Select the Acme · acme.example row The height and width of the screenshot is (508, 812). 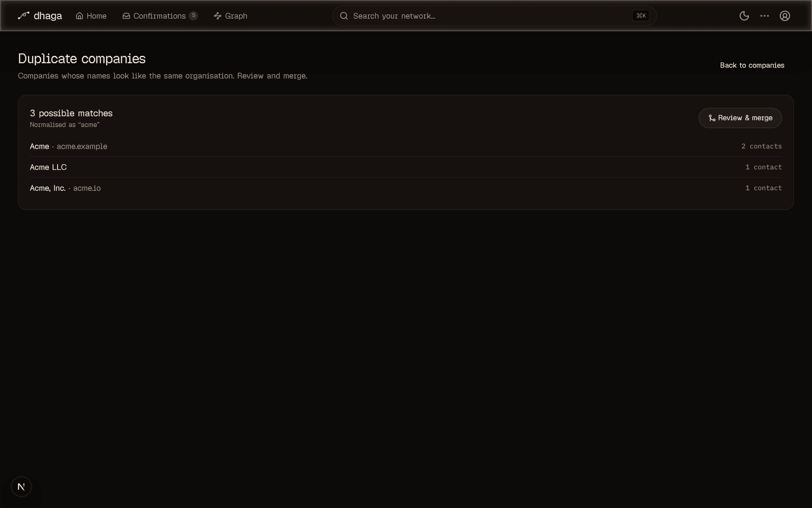coord(406,146)
